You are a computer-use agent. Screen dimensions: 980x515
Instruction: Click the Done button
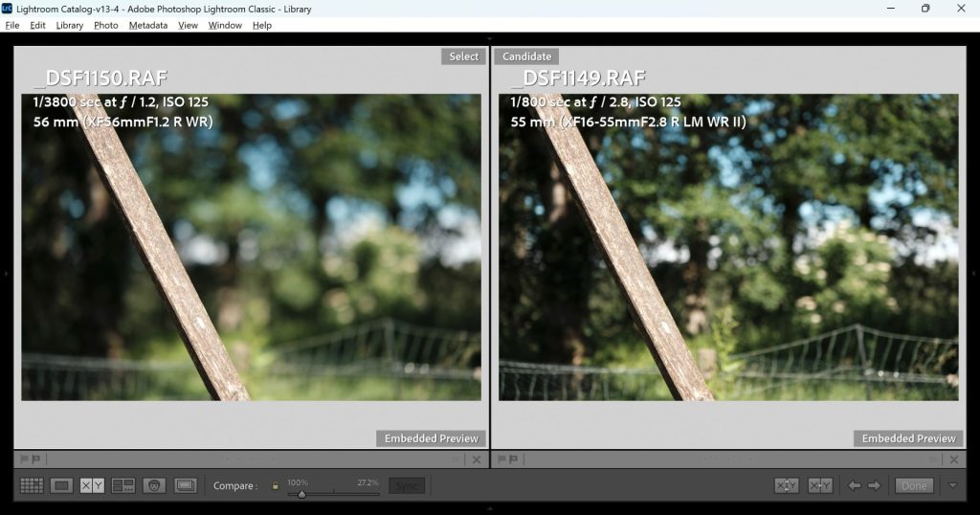pos(914,485)
